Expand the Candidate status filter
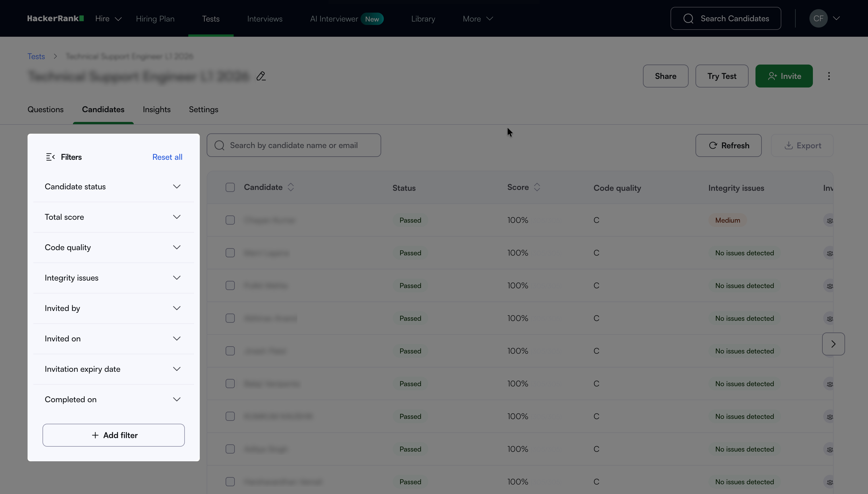The height and width of the screenshot is (494, 868). pyautogui.click(x=113, y=186)
